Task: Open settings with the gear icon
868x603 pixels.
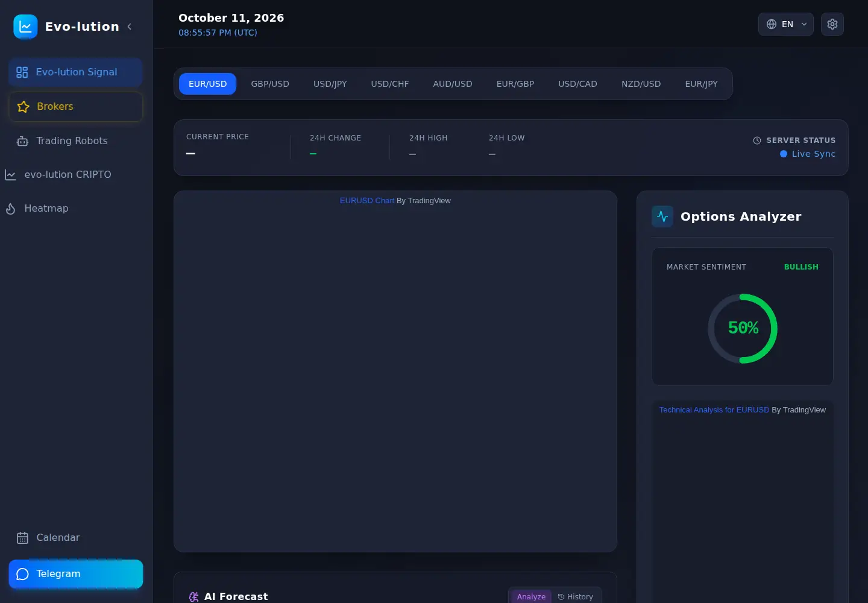Action: 832,24
